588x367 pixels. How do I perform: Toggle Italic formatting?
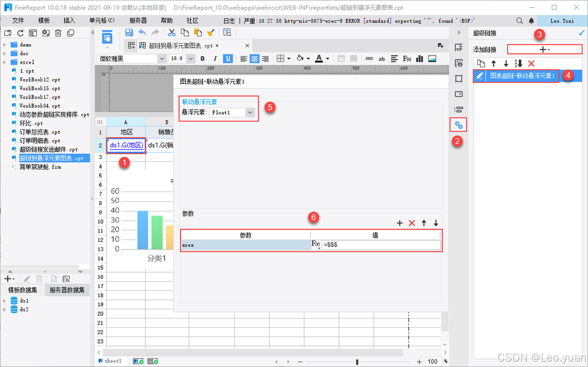point(215,58)
